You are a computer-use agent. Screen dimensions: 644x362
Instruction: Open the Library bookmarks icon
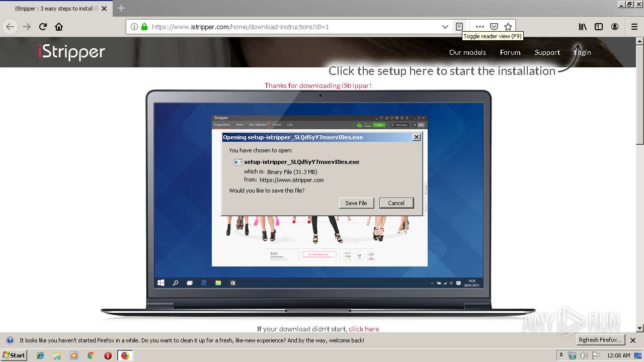click(x=583, y=27)
